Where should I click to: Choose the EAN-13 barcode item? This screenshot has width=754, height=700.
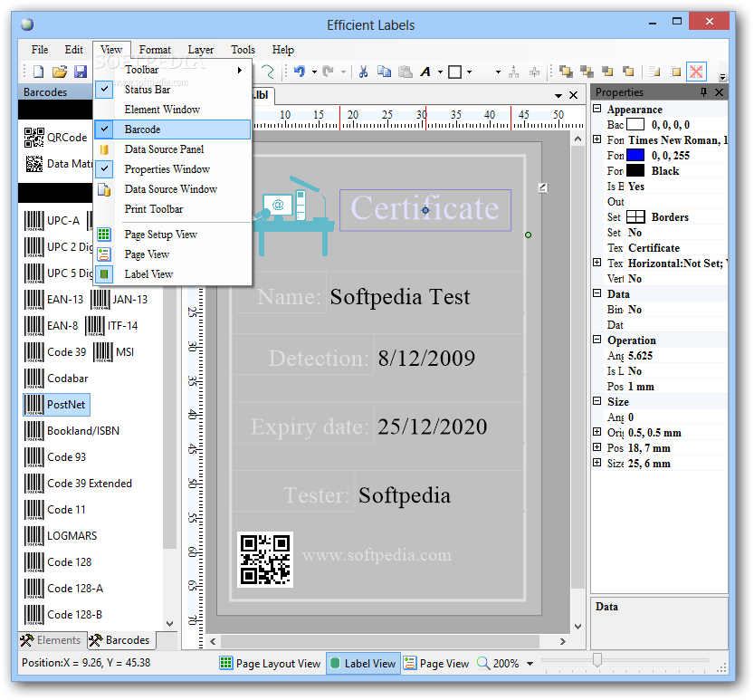54,300
